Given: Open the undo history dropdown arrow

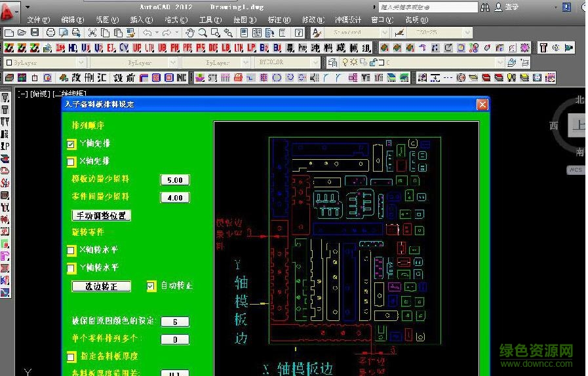Looking at the screenshot, I should click(157, 33).
